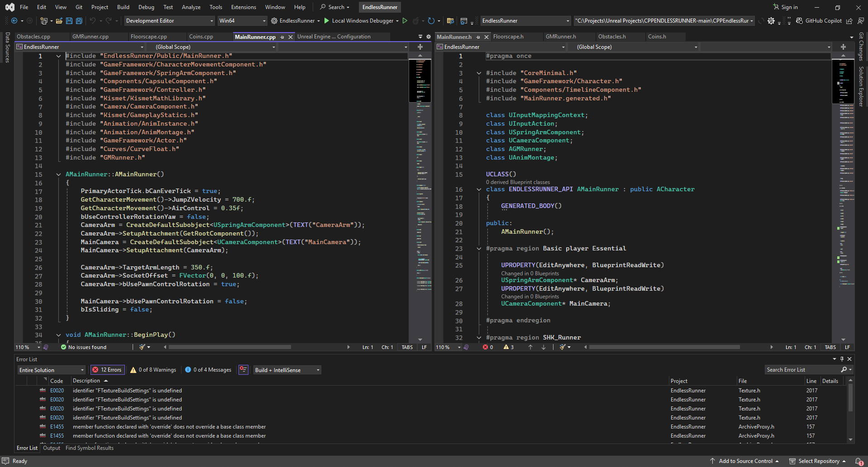This screenshot has width=868, height=467.
Task: Click the Save All toolbar icon
Action: (x=79, y=21)
